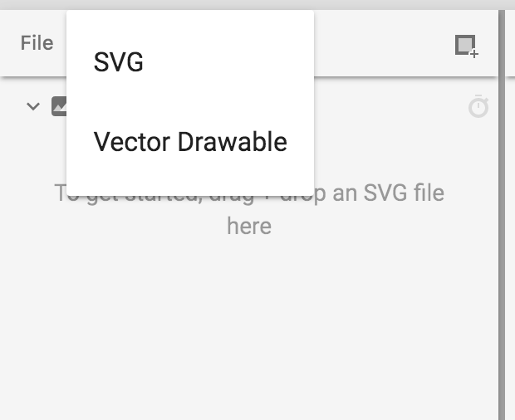
Task: Open the timer icon on the layer row
Action: [x=478, y=107]
